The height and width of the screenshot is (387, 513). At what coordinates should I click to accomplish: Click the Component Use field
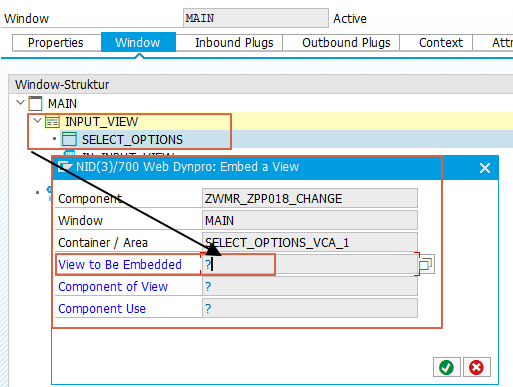310,308
